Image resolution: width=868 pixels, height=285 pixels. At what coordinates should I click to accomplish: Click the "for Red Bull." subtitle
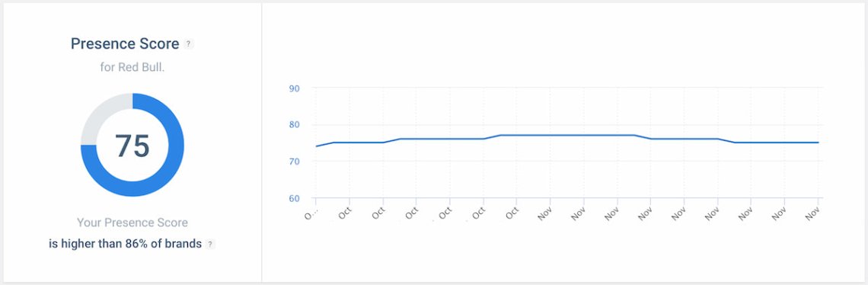[132, 67]
